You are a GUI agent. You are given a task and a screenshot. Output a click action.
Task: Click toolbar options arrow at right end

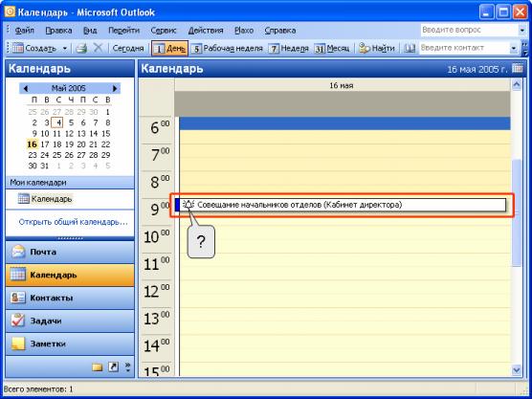[x=525, y=49]
